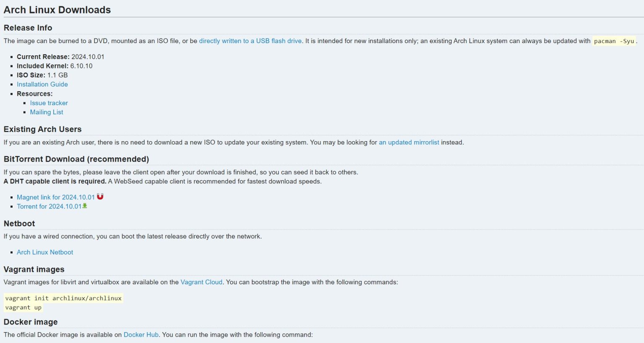The width and height of the screenshot is (644, 343).
Task: Open the 'directly written to a USB flash drive' link
Action: [250, 41]
